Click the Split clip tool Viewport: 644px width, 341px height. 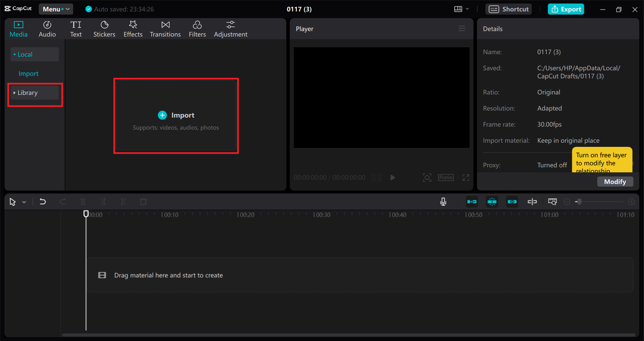coord(83,202)
